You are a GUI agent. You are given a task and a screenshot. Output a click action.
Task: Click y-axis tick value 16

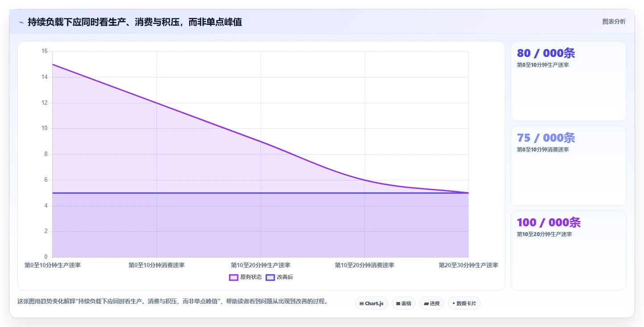(44, 51)
